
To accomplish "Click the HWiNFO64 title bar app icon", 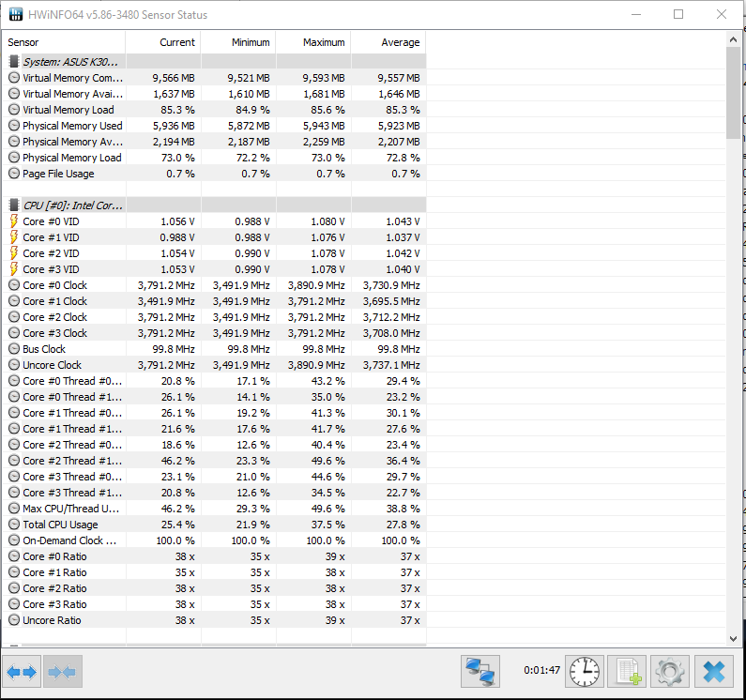I will click(16, 14).
